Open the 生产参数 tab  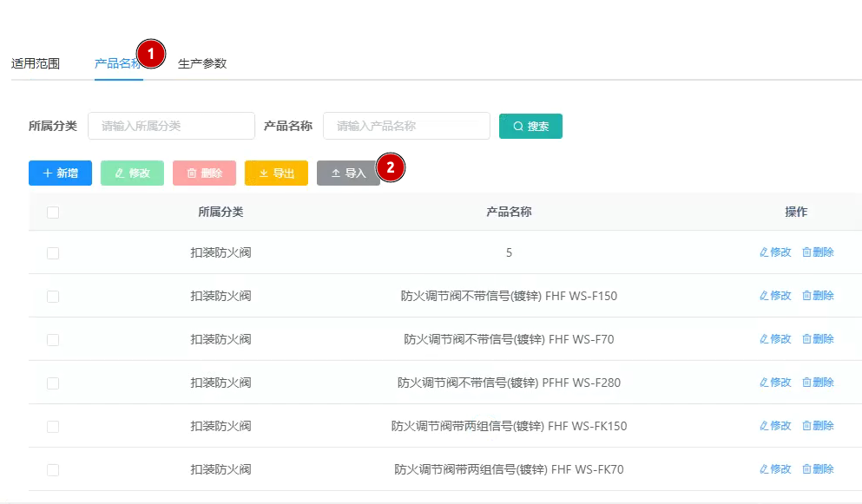(x=202, y=63)
